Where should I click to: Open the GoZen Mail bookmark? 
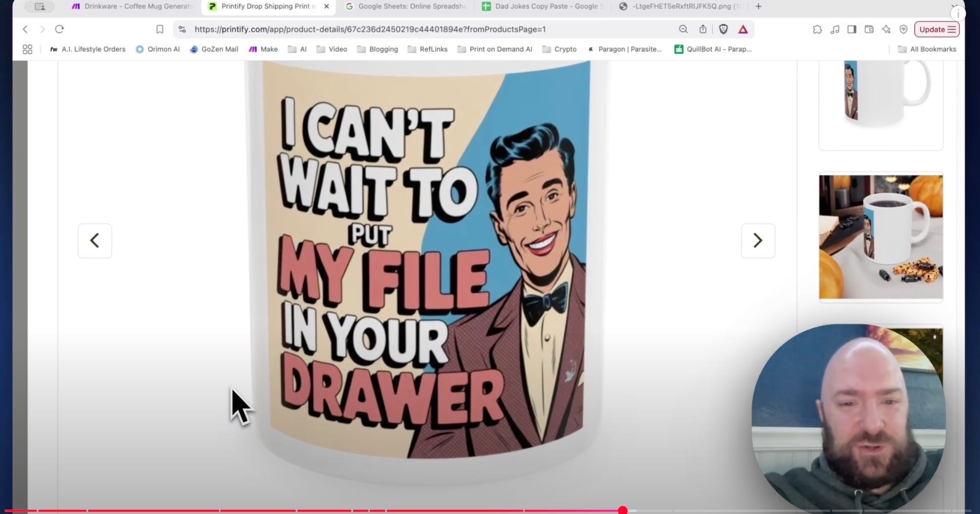[x=214, y=49]
